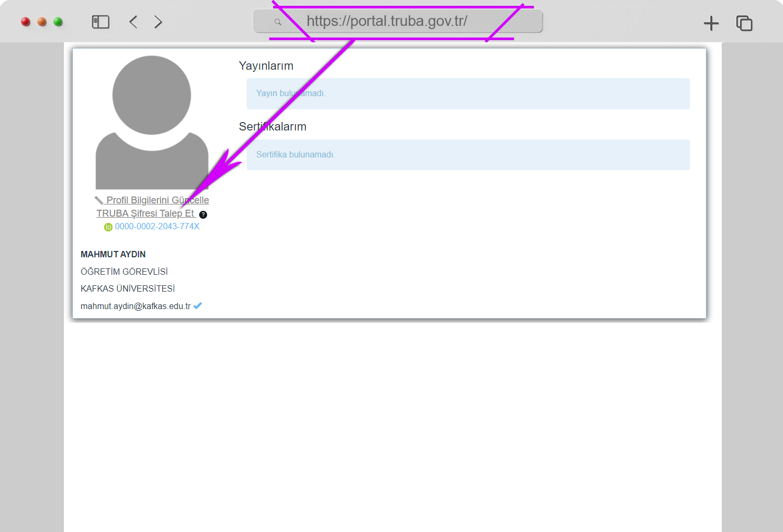Click TRUBA Şifresi Talep Et link
This screenshot has height=532, width=783.
146,213
